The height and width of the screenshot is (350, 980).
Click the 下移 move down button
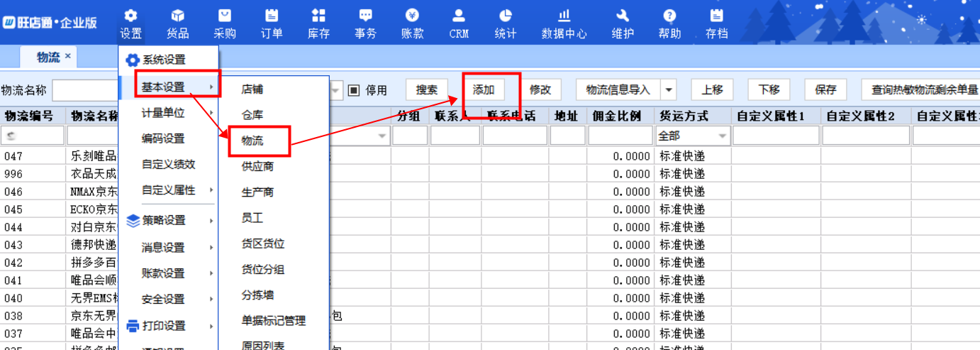[x=769, y=89]
